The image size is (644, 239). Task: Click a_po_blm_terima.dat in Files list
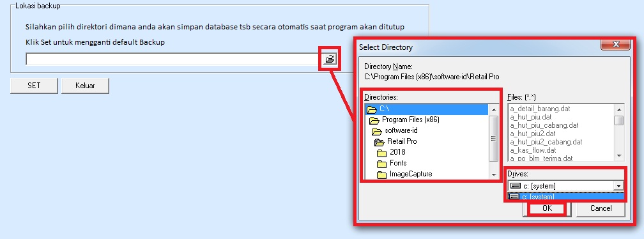click(541, 158)
